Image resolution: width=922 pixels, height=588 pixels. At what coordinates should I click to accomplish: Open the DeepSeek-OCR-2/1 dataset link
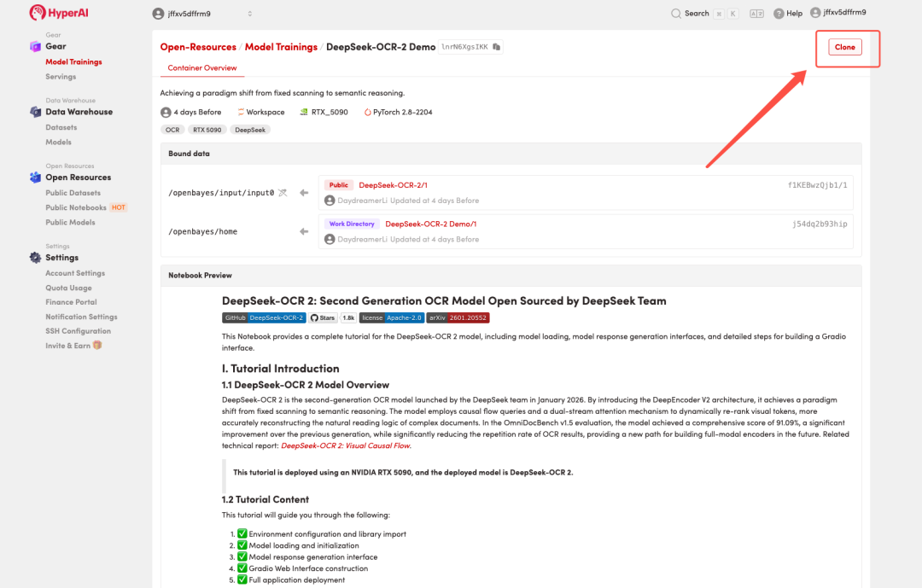click(393, 185)
